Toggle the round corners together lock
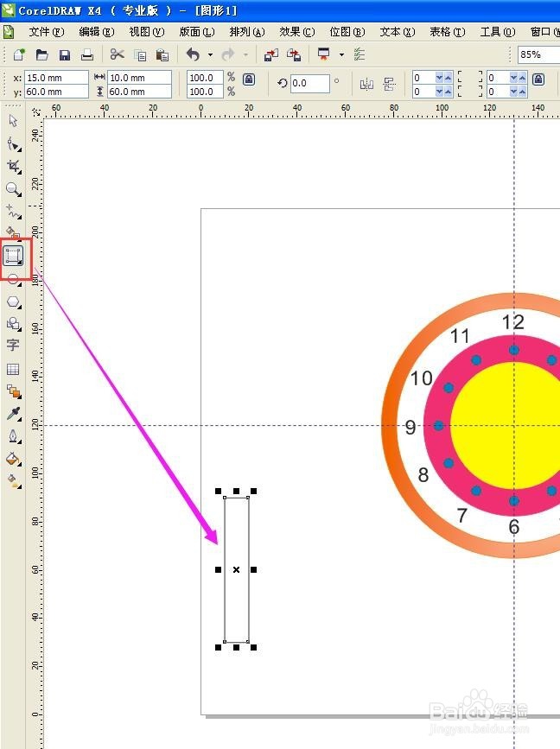560x749 pixels. pyautogui.click(x=538, y=79)
